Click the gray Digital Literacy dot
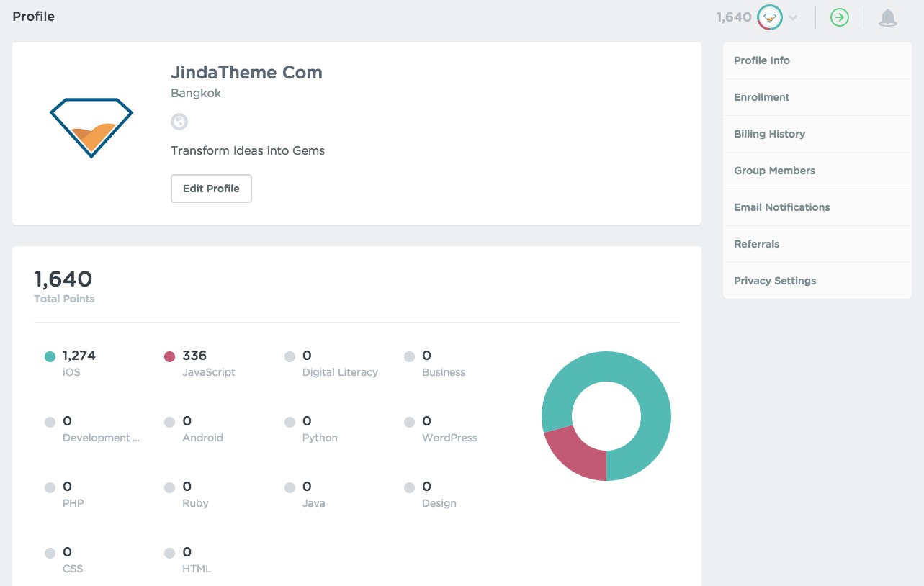 [290, 356]
